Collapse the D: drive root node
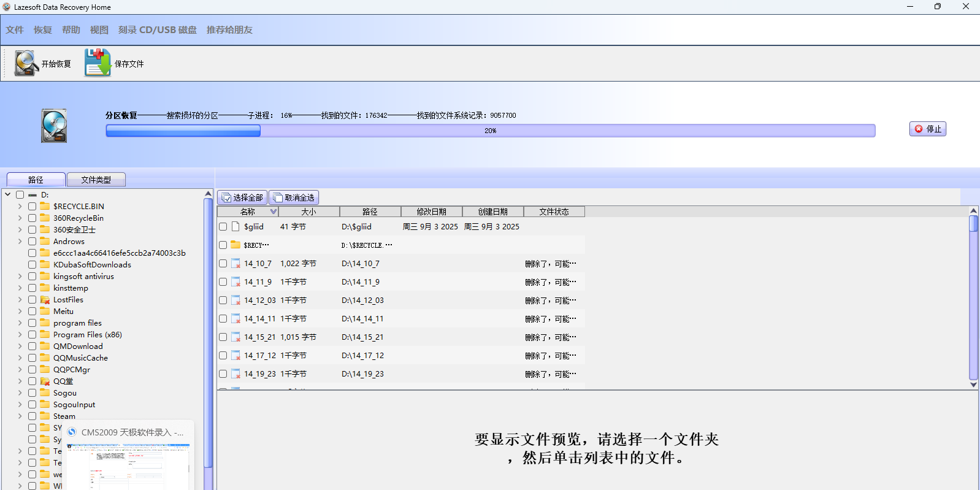The image size is (980, 490). (8, 194)
